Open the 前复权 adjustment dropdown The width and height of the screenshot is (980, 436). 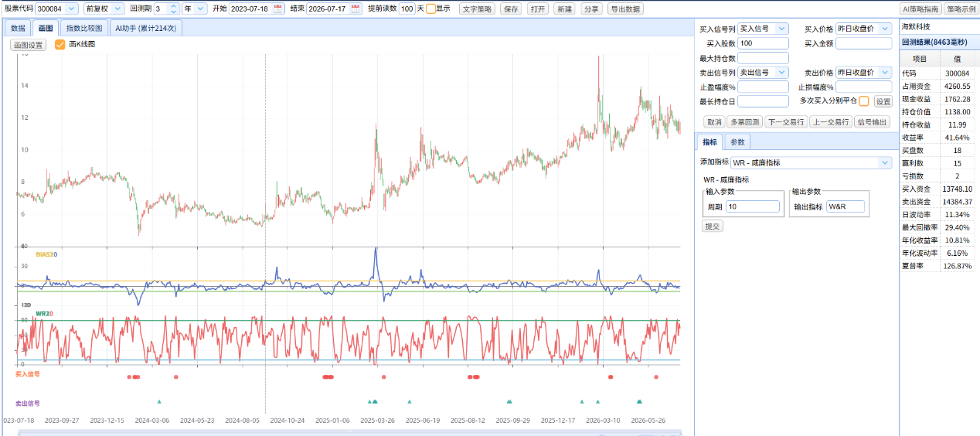coord(117,9)
